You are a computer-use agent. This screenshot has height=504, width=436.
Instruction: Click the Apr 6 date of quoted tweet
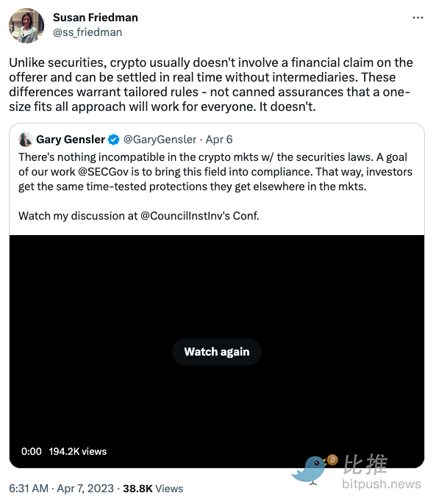tap(219, 140)
